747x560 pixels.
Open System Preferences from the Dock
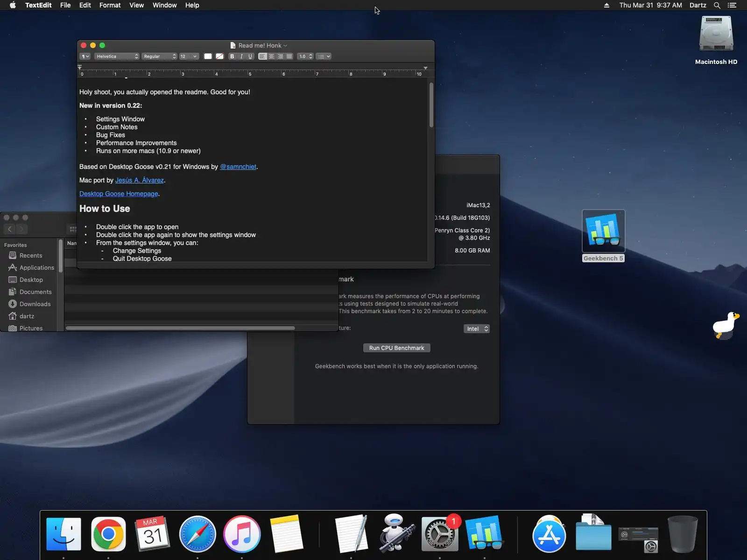point(440,533)
